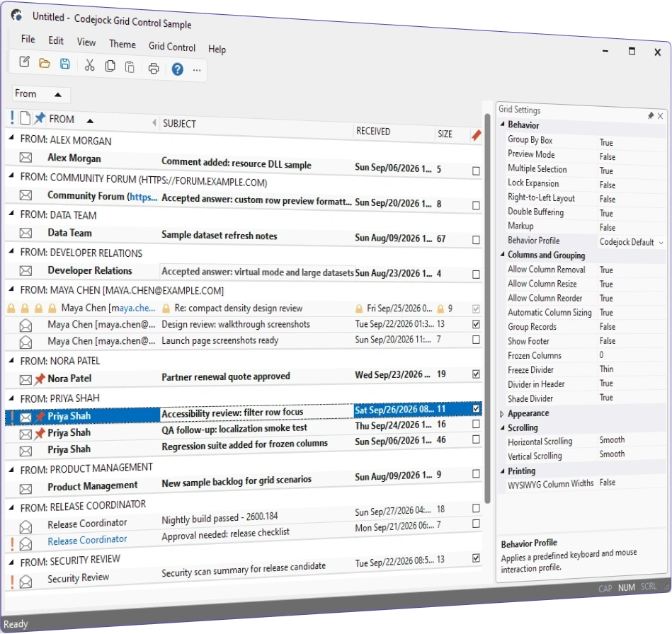Check the Product Management row checkbox
This screenshot has height=634, width=672.
point(476,473)
